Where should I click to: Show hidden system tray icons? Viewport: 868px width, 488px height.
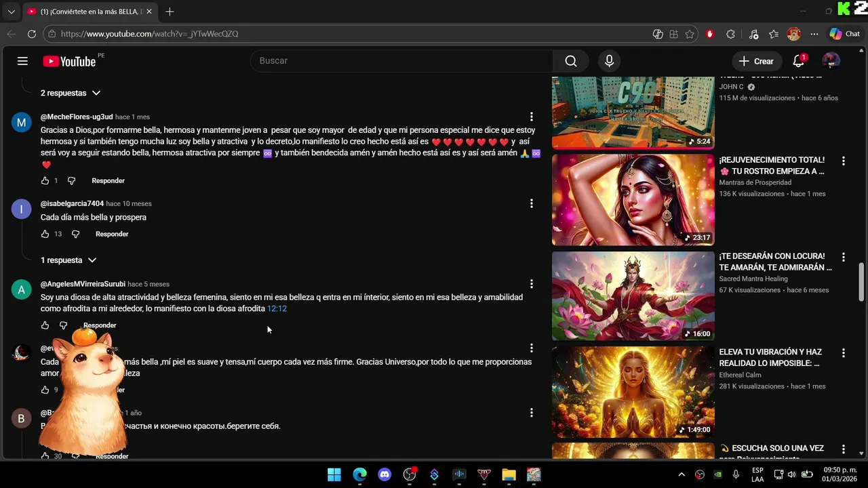(x=682, y=474)
